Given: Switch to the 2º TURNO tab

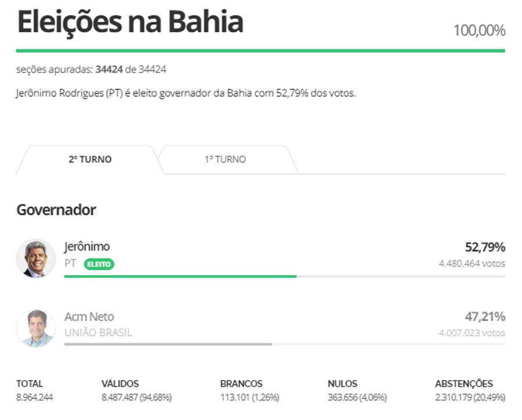Looking at the screenshot, I should coord(90,159).
